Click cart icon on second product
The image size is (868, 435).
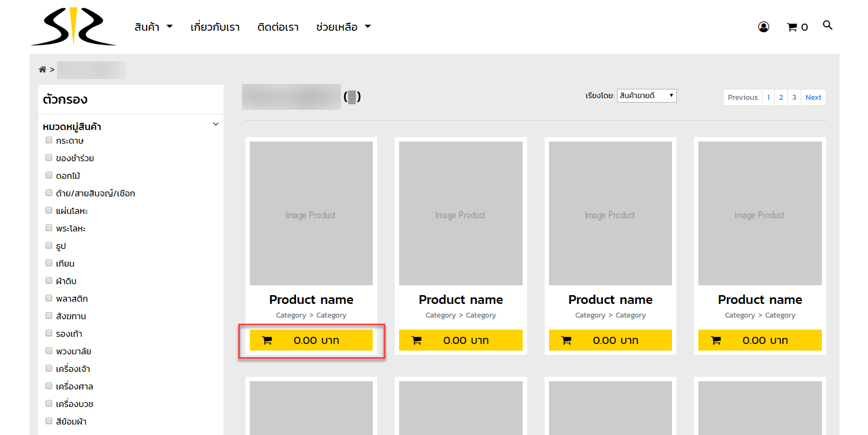click(x=417, y=340)
